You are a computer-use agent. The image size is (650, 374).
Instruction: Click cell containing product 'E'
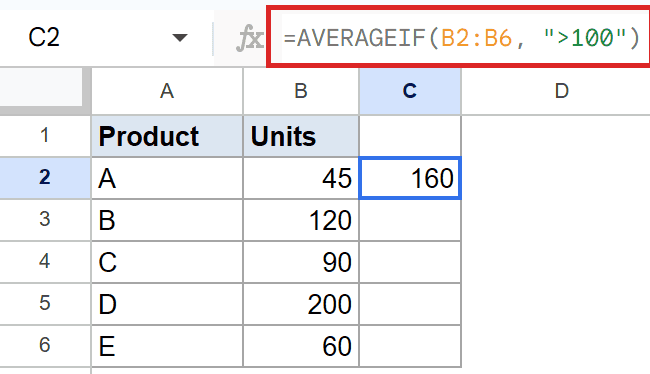point(167,346)
